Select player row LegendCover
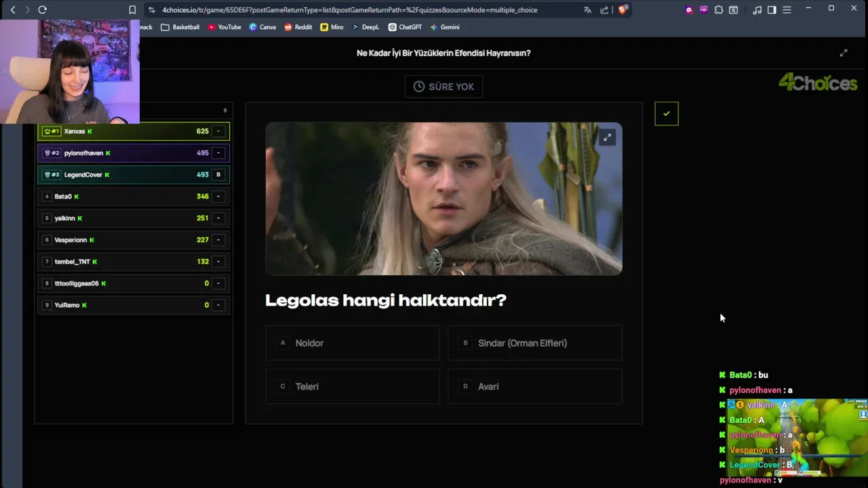 [134, 175]
